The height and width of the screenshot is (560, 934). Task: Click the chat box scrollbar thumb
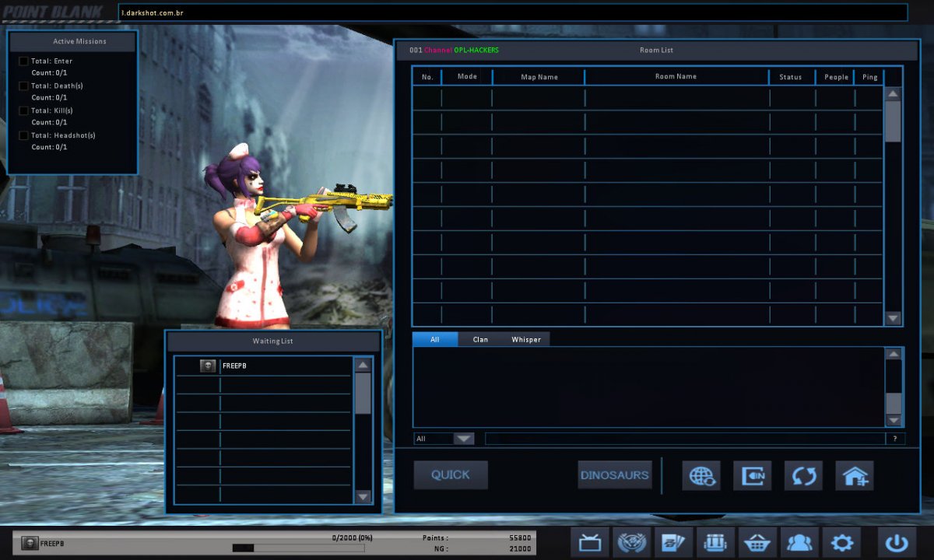(x=894, y=403)
